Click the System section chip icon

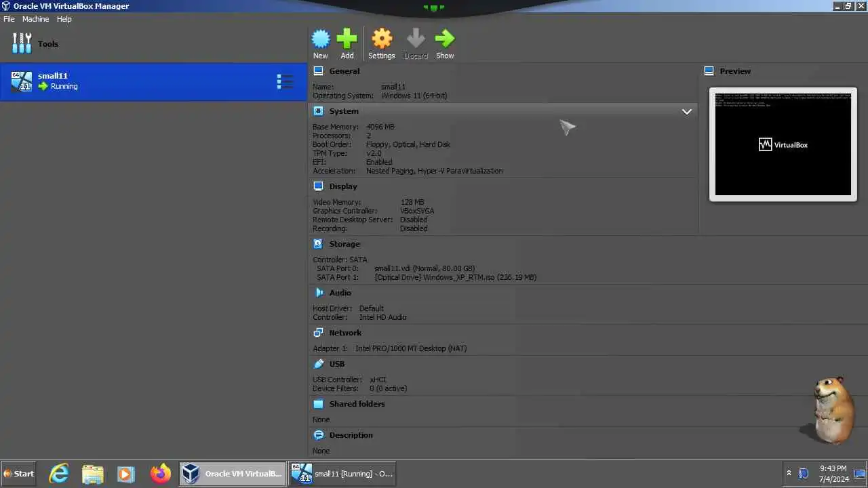[x=318, y=111]
